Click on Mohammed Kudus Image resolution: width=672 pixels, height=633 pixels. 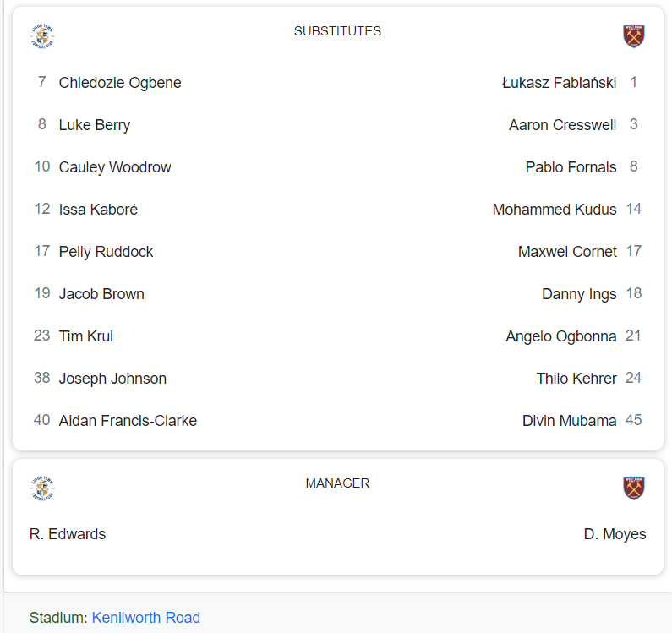555,209
